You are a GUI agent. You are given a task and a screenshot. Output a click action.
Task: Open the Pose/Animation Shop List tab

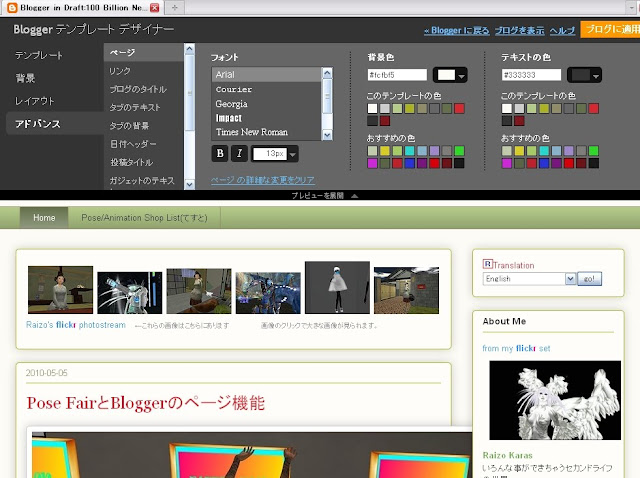pos(144,218)
